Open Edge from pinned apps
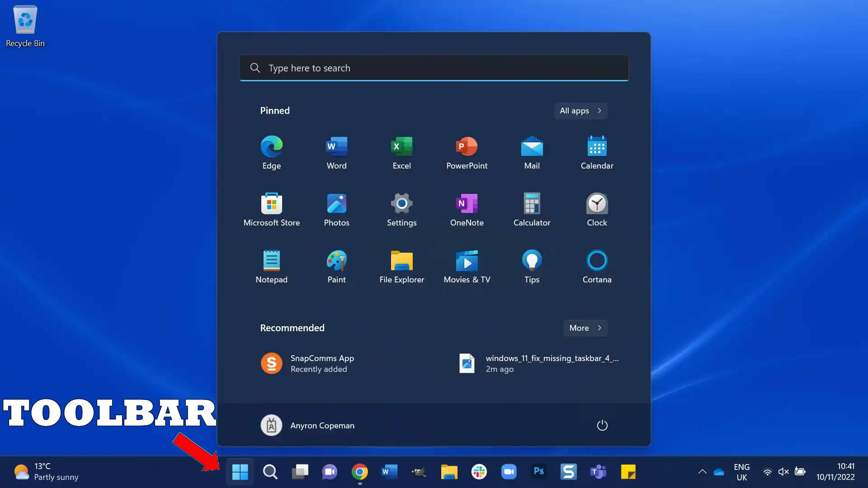868x488 pixels. (x=271, y=153)
